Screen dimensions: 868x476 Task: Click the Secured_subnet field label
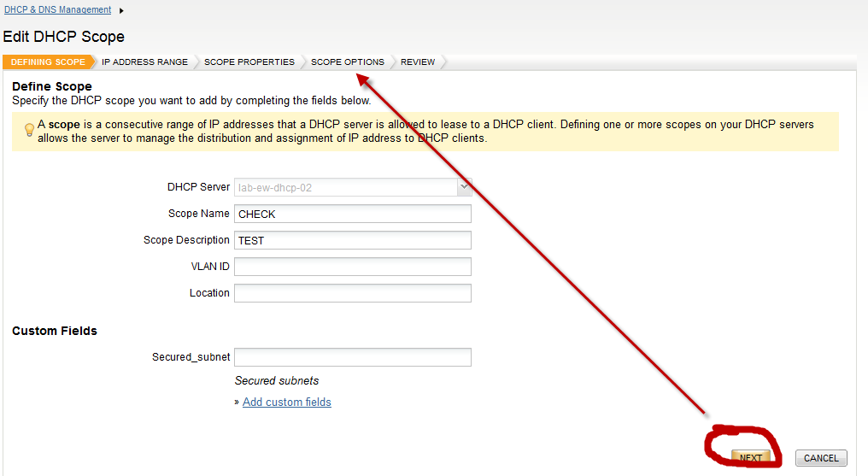point(191,357)
